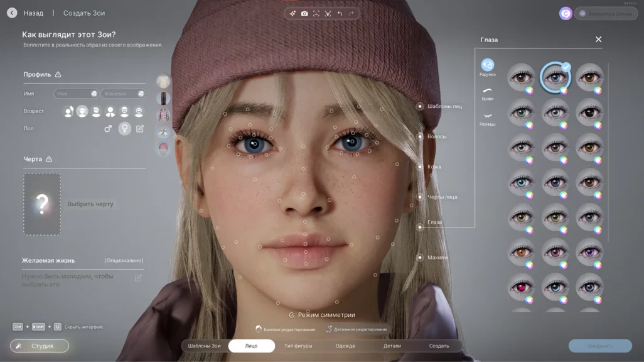644x362 pixels.
Task: Click the camera screenshot icon
Action: tap(304, 13)
